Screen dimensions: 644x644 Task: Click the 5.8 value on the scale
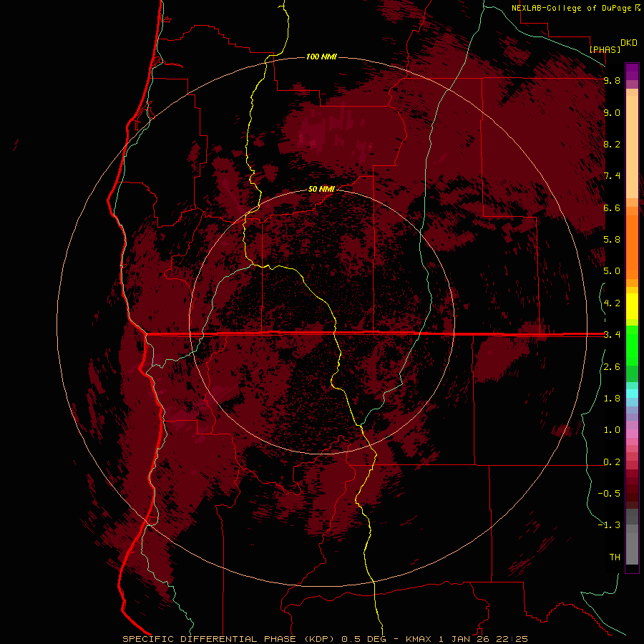click(612, 240)
